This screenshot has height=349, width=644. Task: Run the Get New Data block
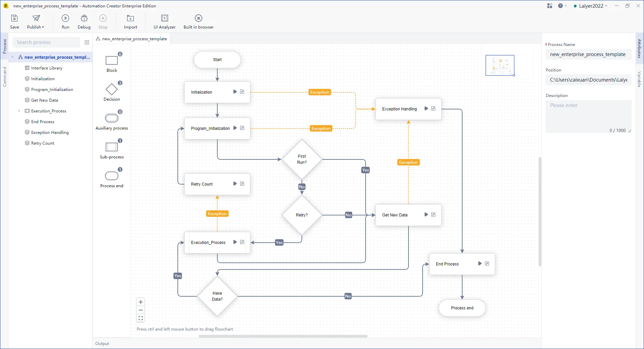pyautogui.click(x=426, y=214)
